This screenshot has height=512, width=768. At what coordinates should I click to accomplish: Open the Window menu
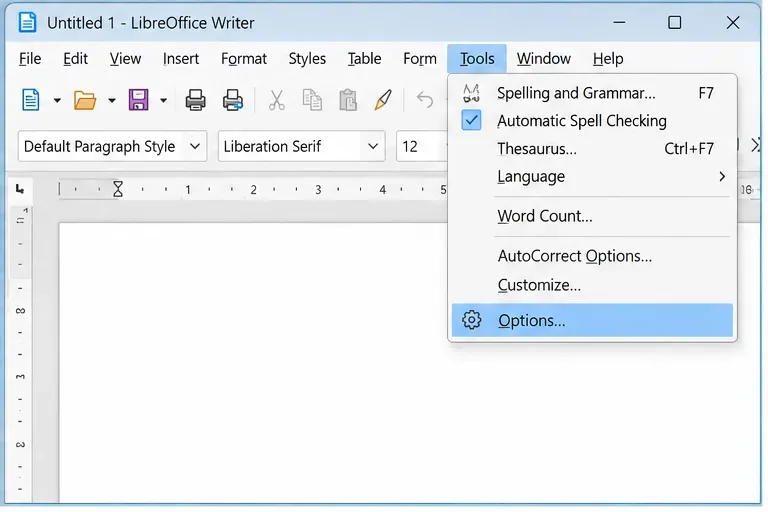pos(544,59)
